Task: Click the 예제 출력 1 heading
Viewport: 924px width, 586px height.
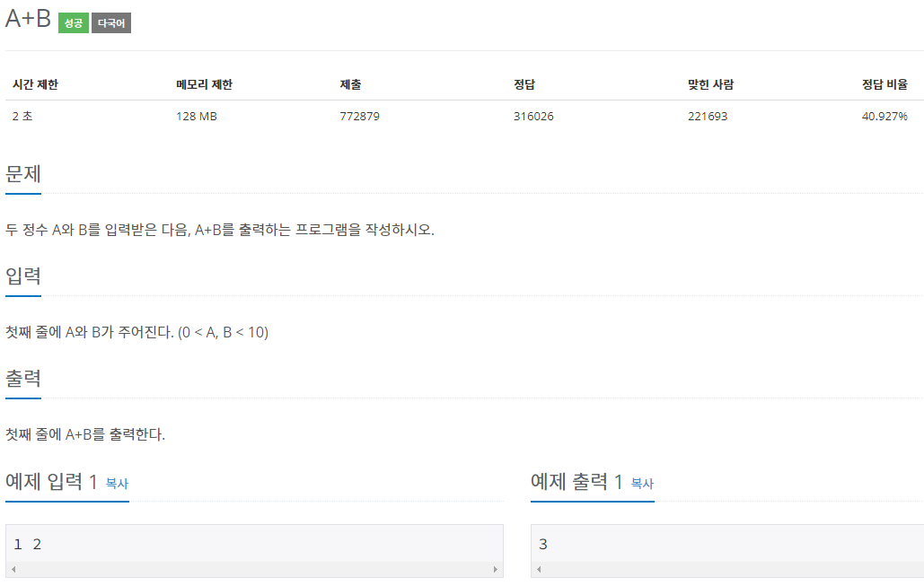Action: (x=576, y=482)
